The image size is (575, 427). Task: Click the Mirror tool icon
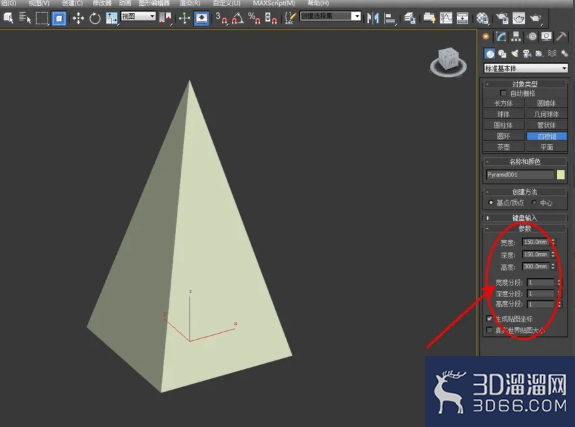(x=373, y=18)
